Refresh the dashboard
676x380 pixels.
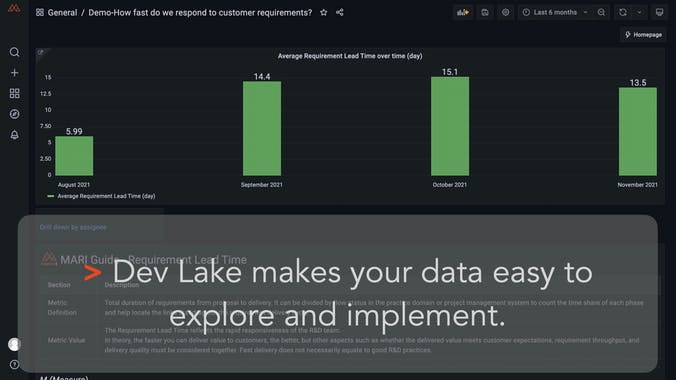coord(623,13)
